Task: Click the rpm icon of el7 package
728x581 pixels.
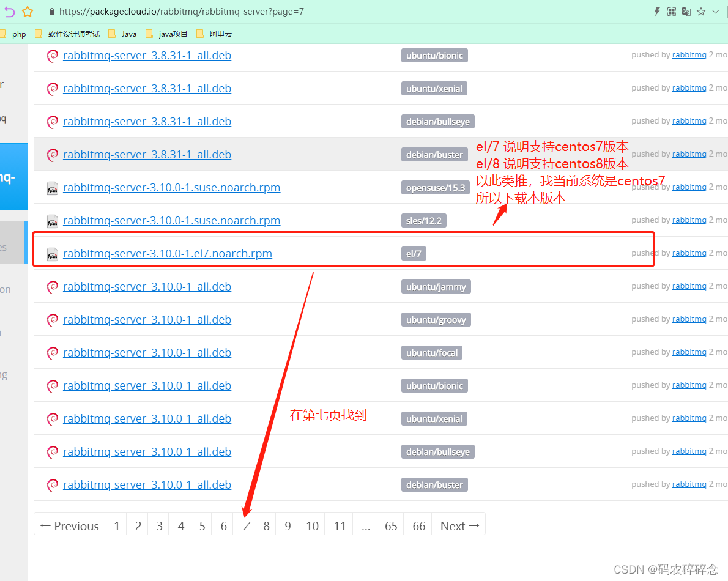Action: 53,254
